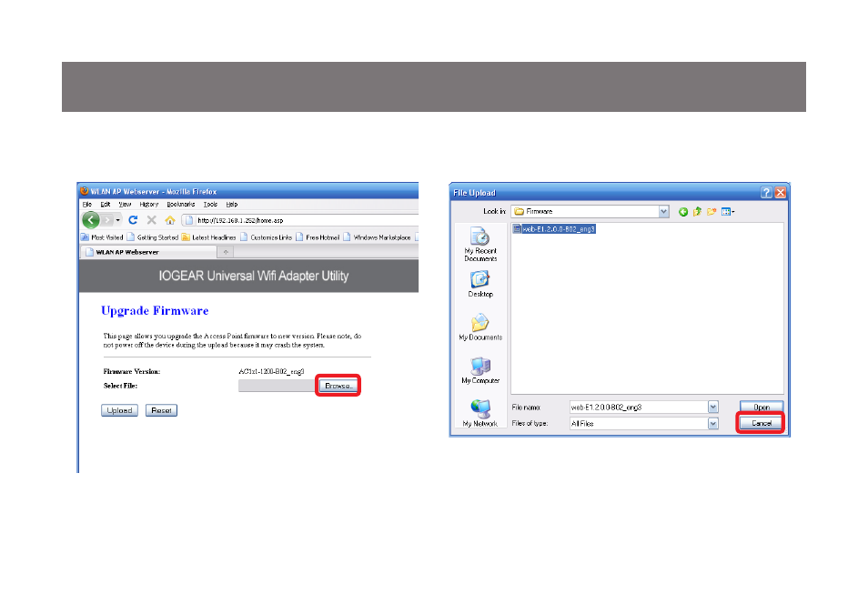The image size is (868, 604).
Task: Click the Select File path field
Action: click(278, 386)
